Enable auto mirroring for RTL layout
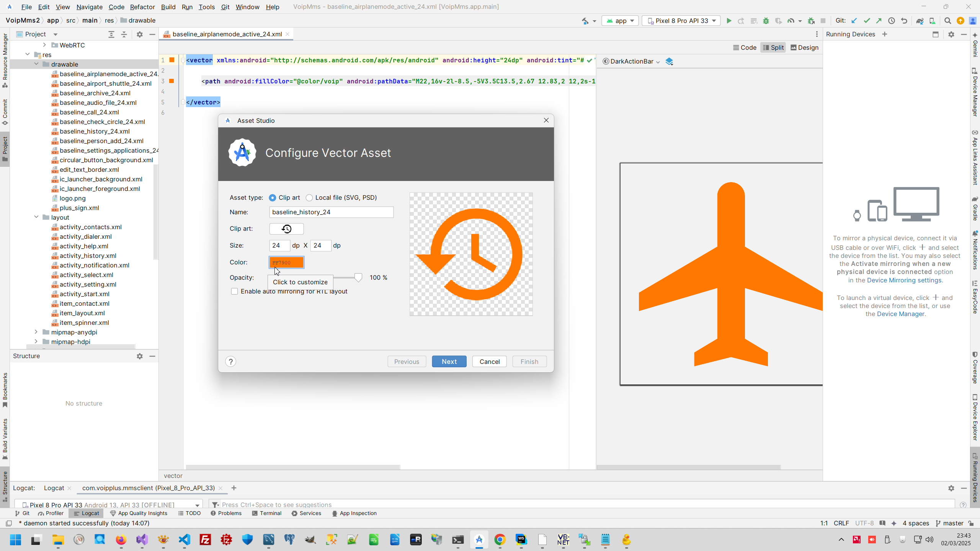 coord(234,292)
